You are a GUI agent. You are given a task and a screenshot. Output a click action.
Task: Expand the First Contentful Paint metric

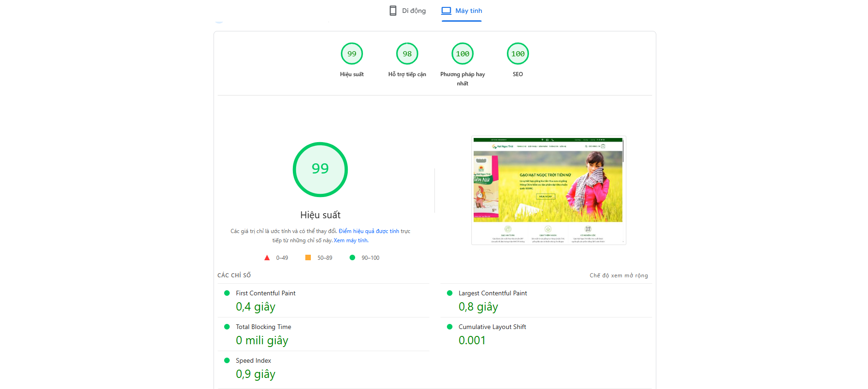pos(266,293)
